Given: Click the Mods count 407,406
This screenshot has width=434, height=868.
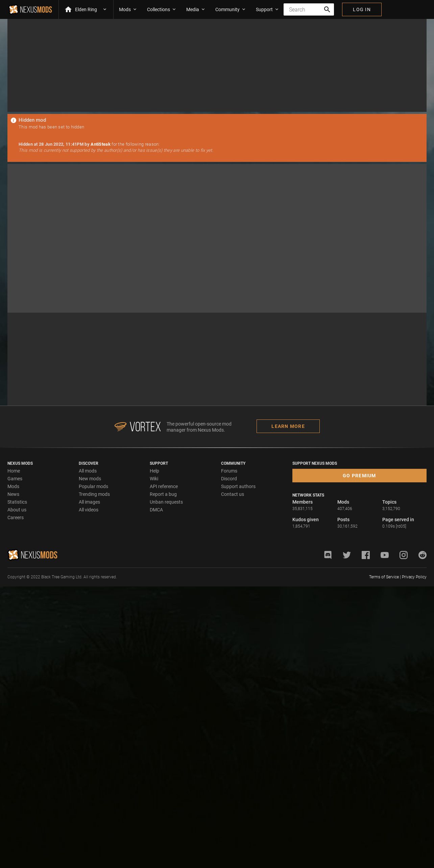Looking at the screenshot, I should click(x=345, y=509).
